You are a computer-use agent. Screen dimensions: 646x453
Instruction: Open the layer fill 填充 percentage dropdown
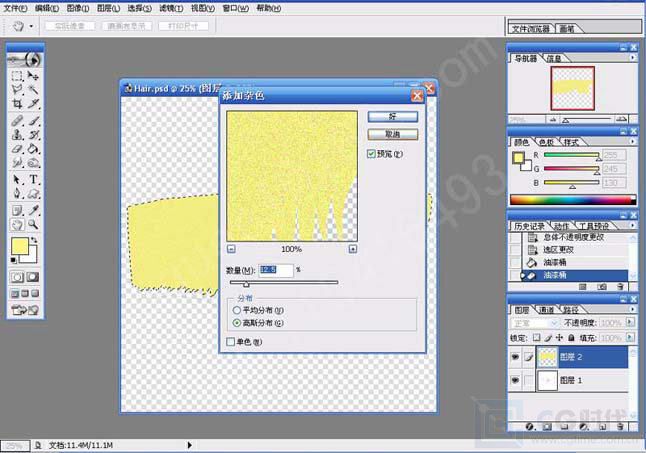[x=632, y=339]
